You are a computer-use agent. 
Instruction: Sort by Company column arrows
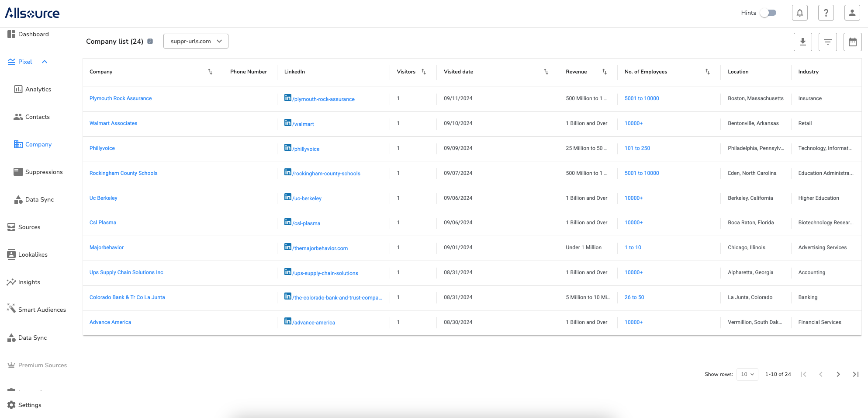tap(210, 72)
